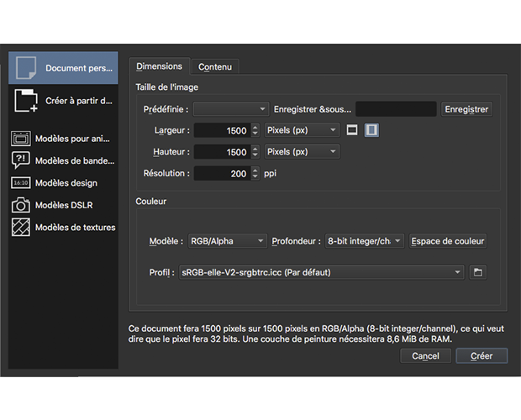Switch to the Contenu tab
This screenshot has width=521, height=420.
215,67
